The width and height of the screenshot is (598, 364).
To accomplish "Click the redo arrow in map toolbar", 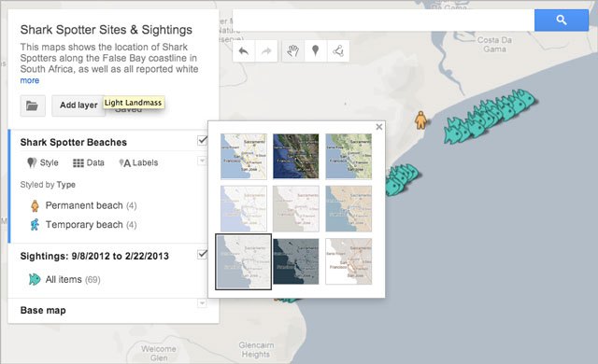I will coord(266,51).
